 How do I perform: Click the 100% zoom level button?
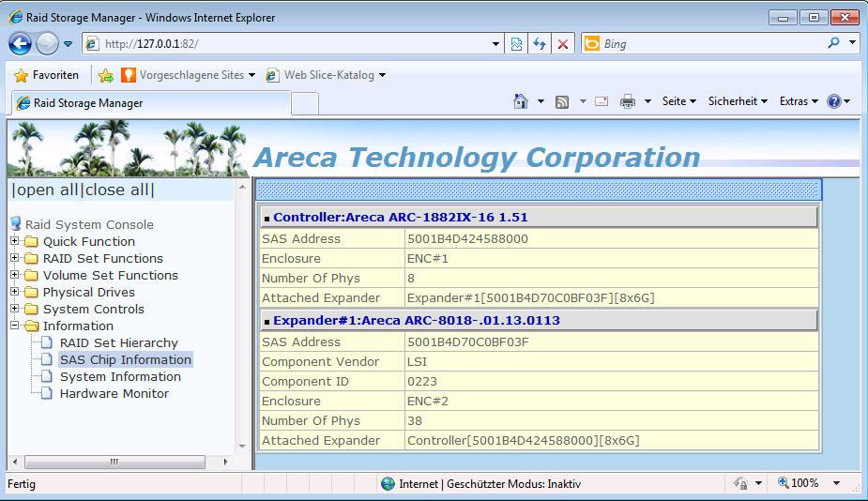(x=799, y=483)
